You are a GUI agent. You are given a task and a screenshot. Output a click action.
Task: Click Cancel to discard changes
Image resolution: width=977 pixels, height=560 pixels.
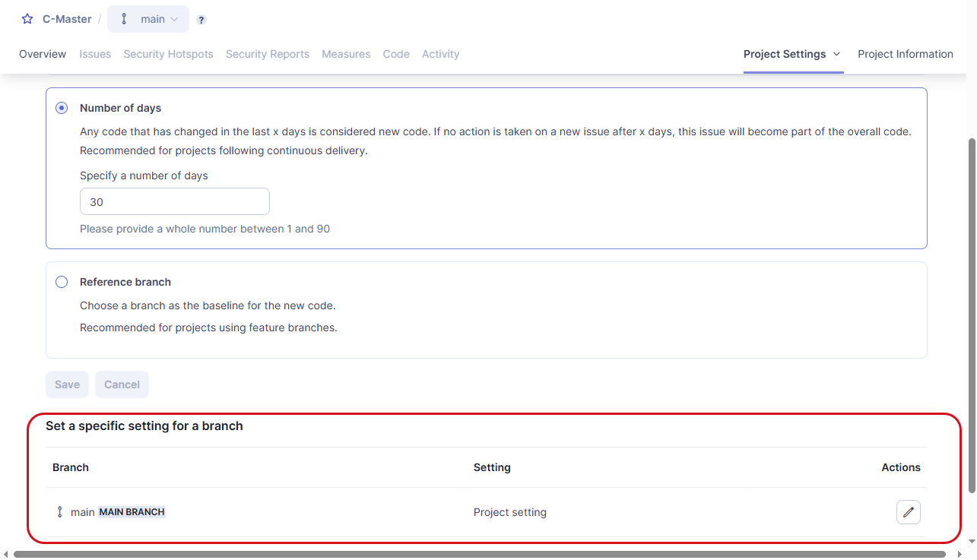pos(122,384)
